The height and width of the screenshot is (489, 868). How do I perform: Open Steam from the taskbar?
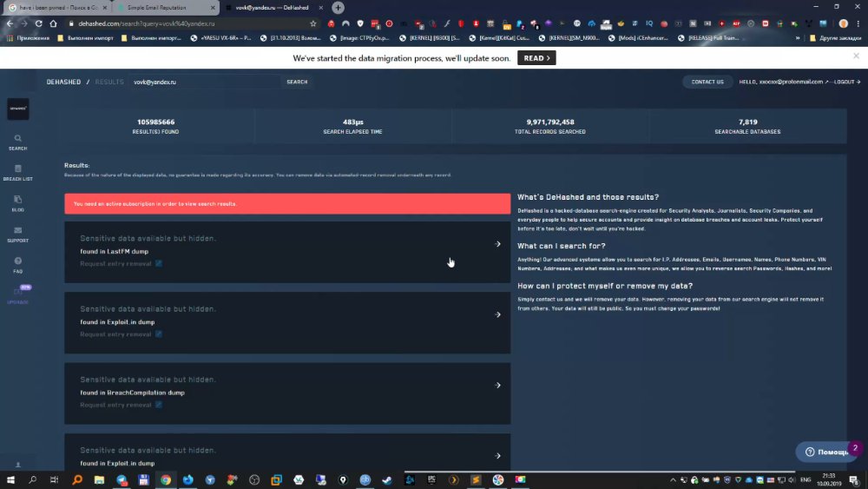coord(387,479)
